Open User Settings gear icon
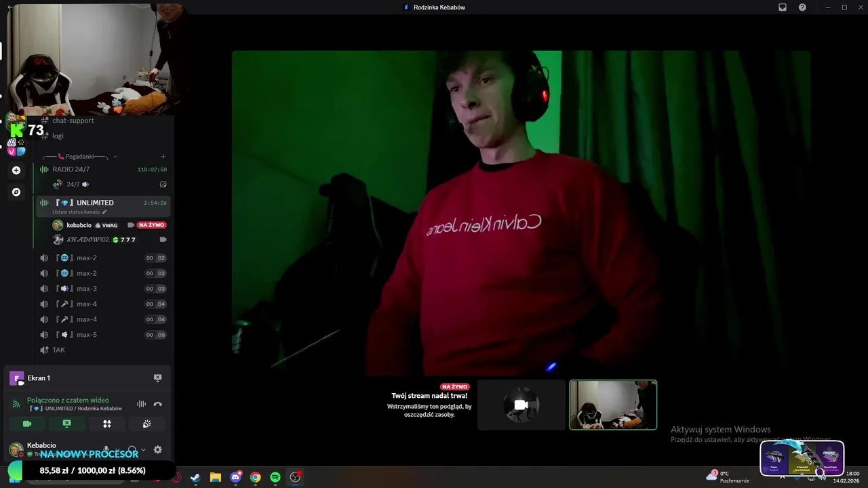Image resolution: width=868 pixels, height=488 pixels. point(157,449)
